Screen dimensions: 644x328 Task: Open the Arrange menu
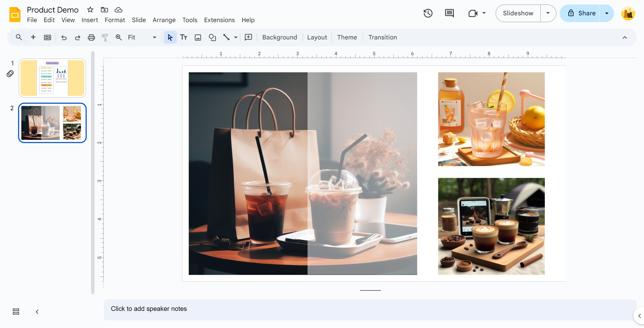pyautogui.click(x=164, y=20)
